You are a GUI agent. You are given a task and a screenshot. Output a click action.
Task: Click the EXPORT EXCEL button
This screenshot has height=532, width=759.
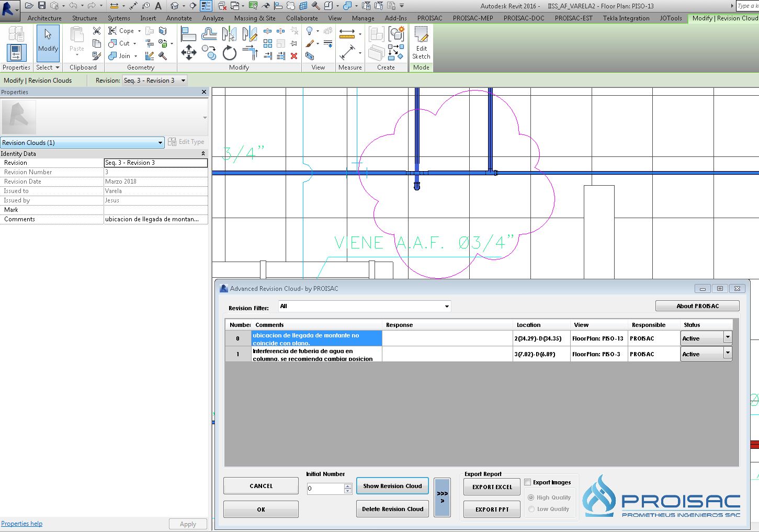491,486
